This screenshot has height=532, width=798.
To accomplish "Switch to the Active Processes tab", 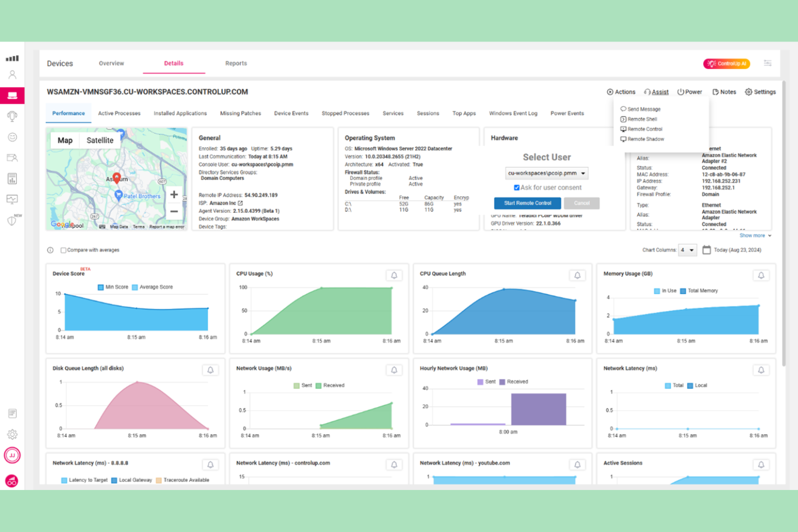I will 119,113.
